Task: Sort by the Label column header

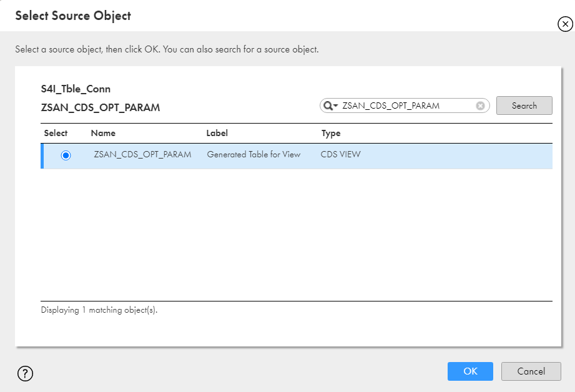Action: (x=217, y=133)
